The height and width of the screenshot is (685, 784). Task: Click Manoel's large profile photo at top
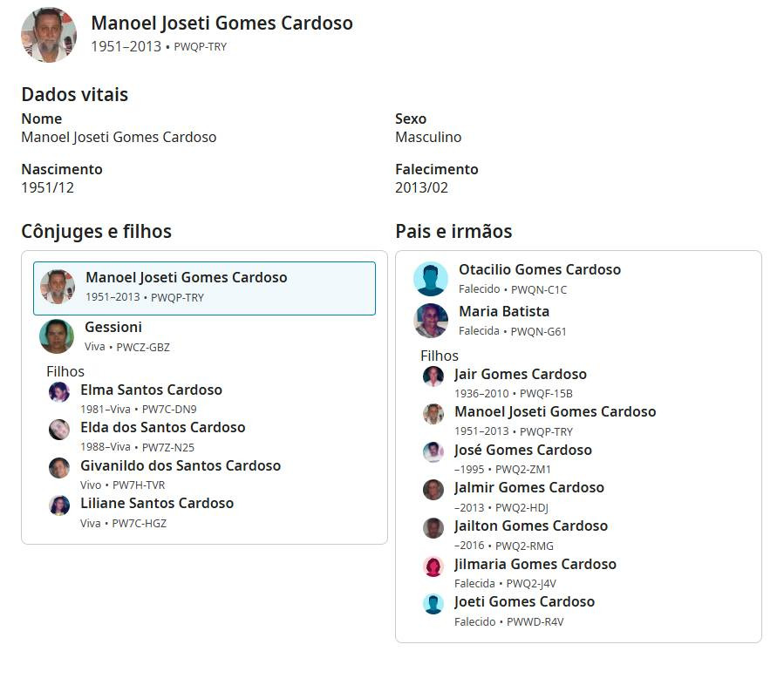click(49, 35)
